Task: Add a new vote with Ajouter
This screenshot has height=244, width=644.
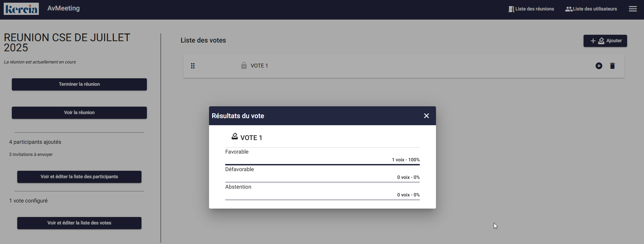Action: pos(605,41)
